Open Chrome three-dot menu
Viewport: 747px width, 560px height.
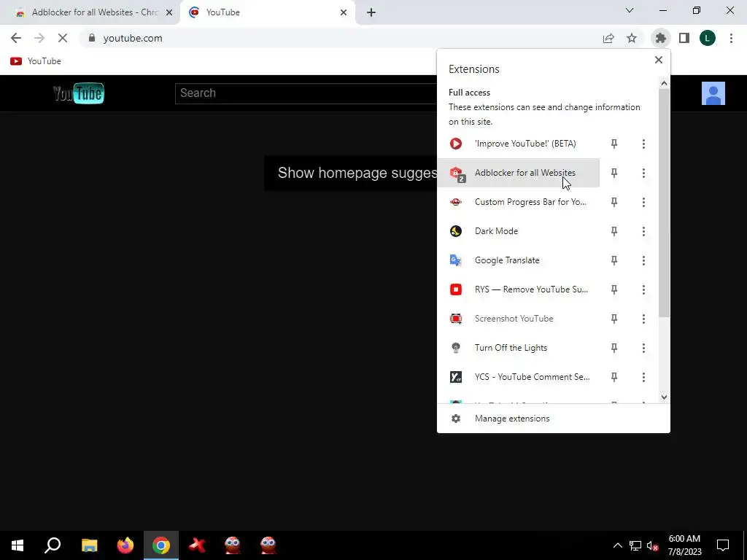point(731,38)
